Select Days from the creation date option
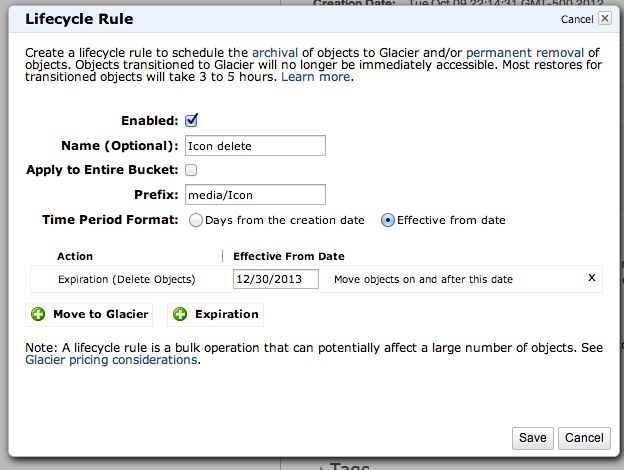Image resolution: width=624 pixels, height=470 pixels. 195,220
